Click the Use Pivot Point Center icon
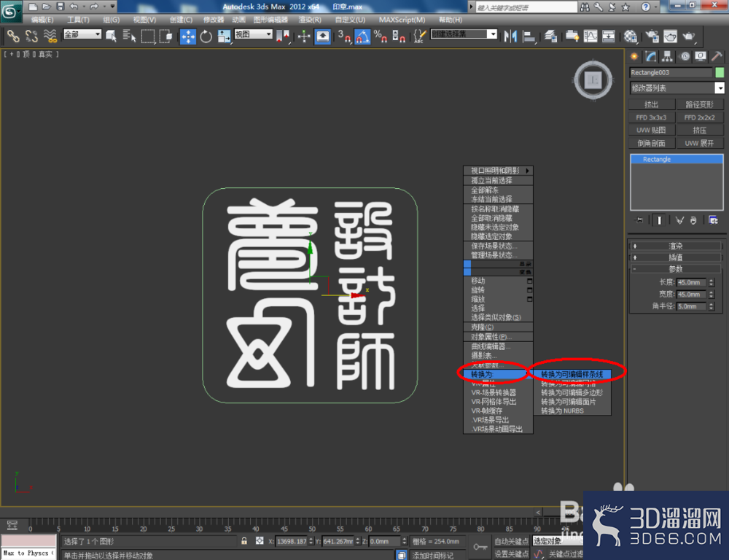This screenshot has height=560, width=729. pos(283,36)
